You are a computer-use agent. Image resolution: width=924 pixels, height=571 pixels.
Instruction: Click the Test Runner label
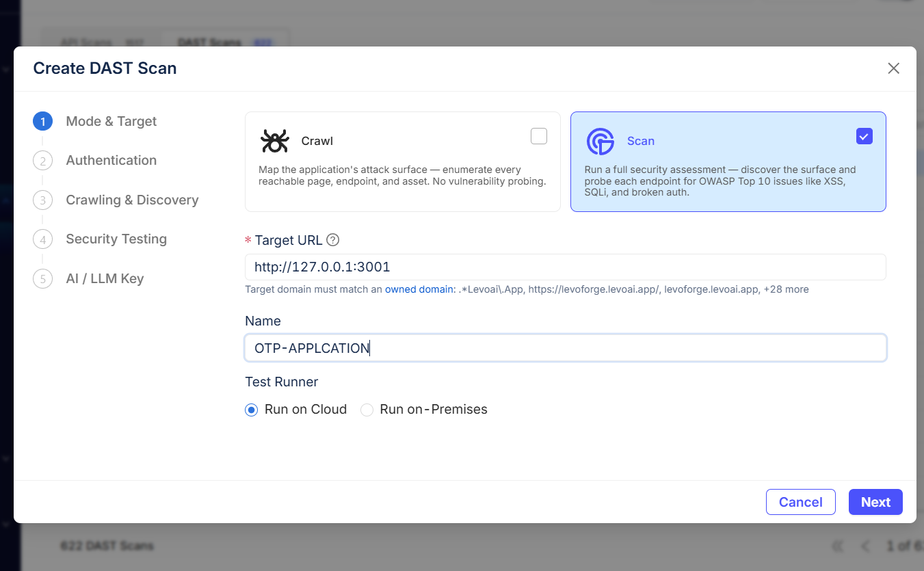point(282,382)
